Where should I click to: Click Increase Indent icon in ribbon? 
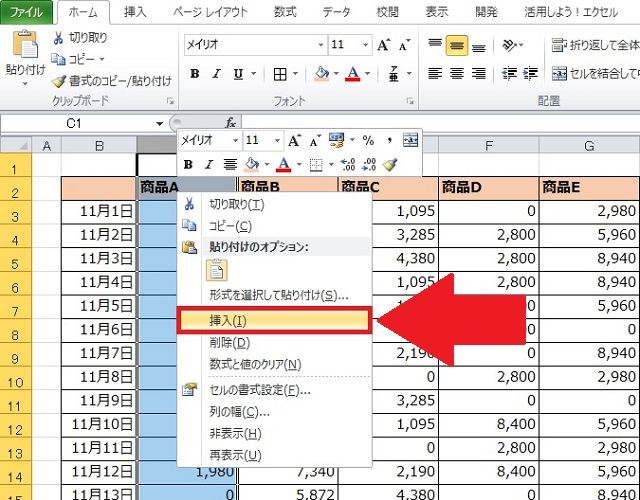click(x=531, y=73)
